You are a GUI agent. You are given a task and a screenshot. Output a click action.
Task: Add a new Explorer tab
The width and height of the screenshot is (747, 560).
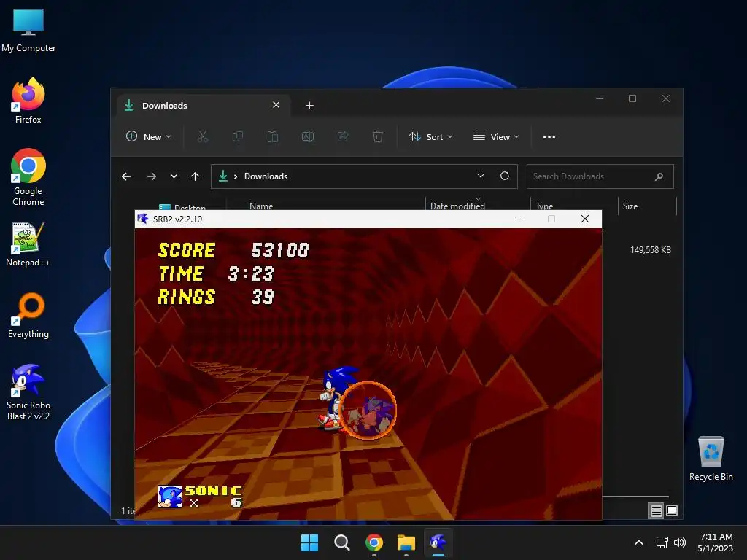(309, 105)
